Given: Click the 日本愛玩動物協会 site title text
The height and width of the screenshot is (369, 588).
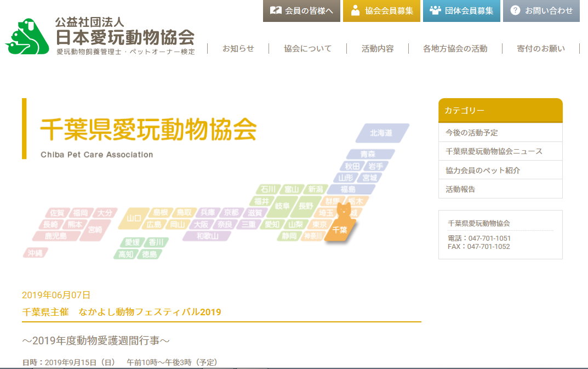Looking at the screenshot, I should tap(125, 37).
